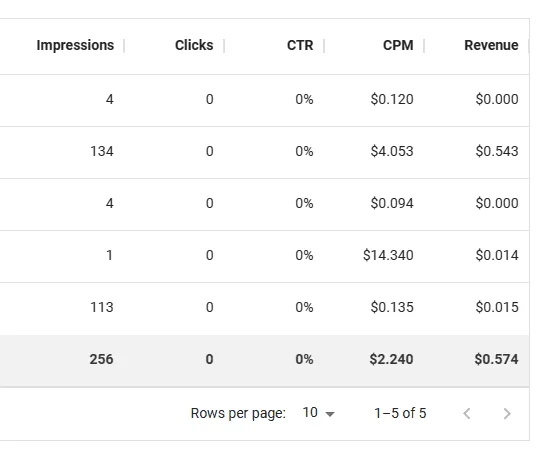Click the column divider after Clicks

[224, 46]
